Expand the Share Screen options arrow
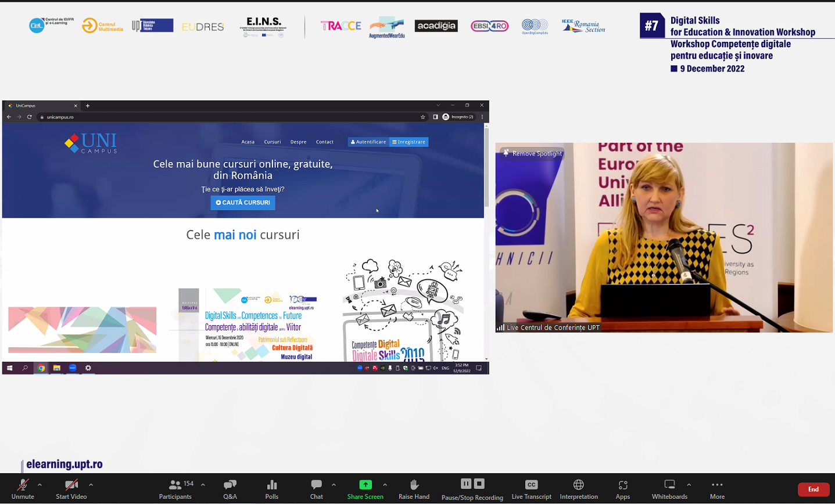Viewport: 835px width, 504px height. pos(385,484)
